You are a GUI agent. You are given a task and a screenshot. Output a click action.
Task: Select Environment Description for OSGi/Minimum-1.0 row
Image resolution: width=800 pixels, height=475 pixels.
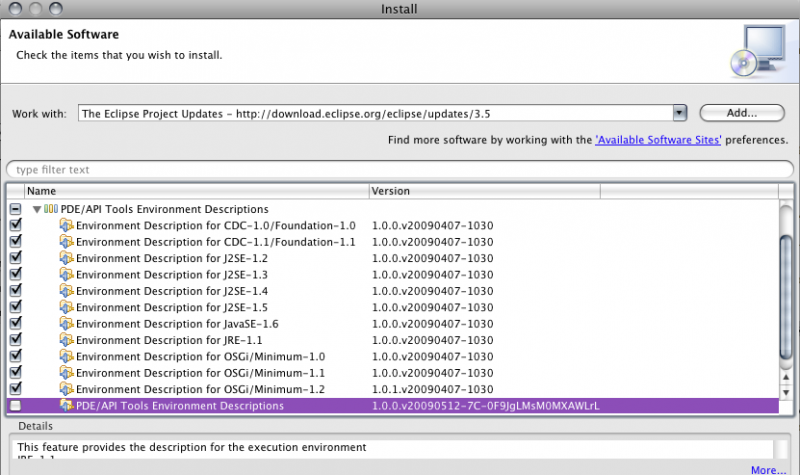[393, 356]
